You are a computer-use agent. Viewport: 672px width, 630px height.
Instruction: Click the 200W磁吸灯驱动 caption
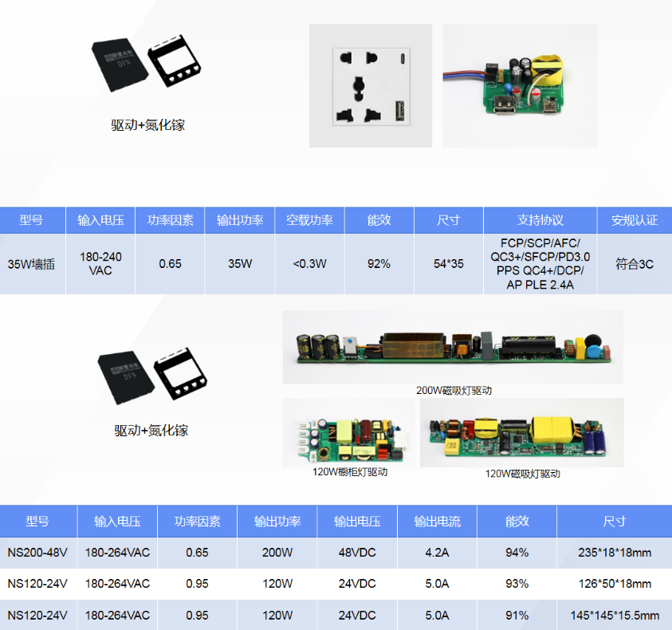(454, 391)
